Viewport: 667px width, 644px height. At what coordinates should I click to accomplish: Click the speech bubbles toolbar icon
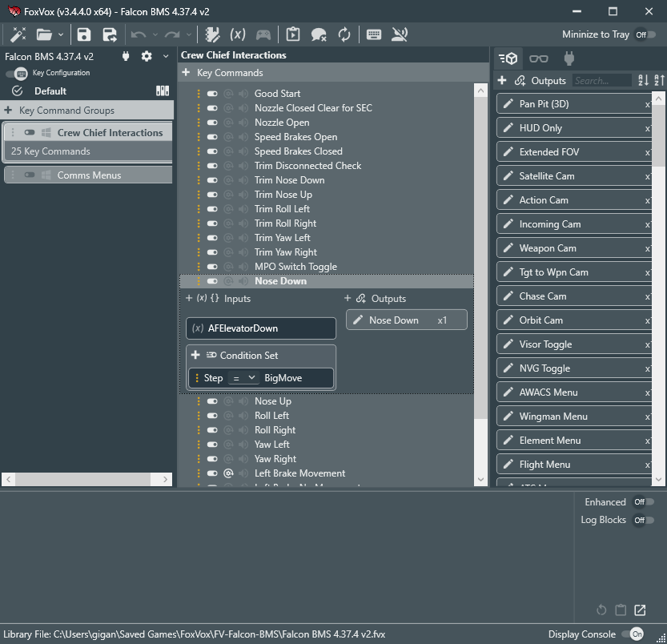coord(318,34)
